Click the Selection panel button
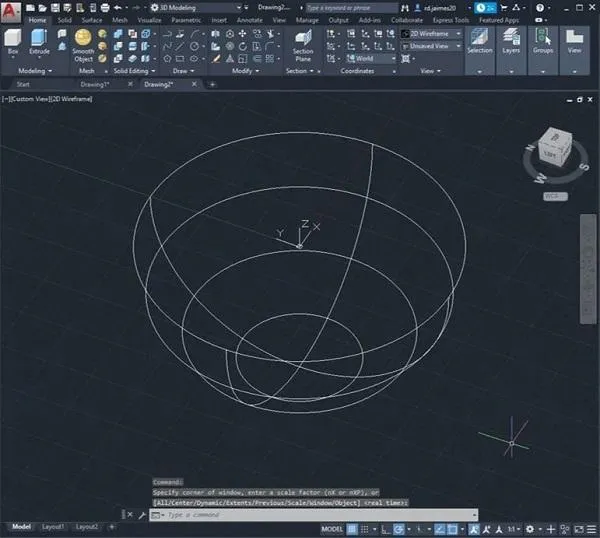The image size is (600, 538). [x=480, y=42]
